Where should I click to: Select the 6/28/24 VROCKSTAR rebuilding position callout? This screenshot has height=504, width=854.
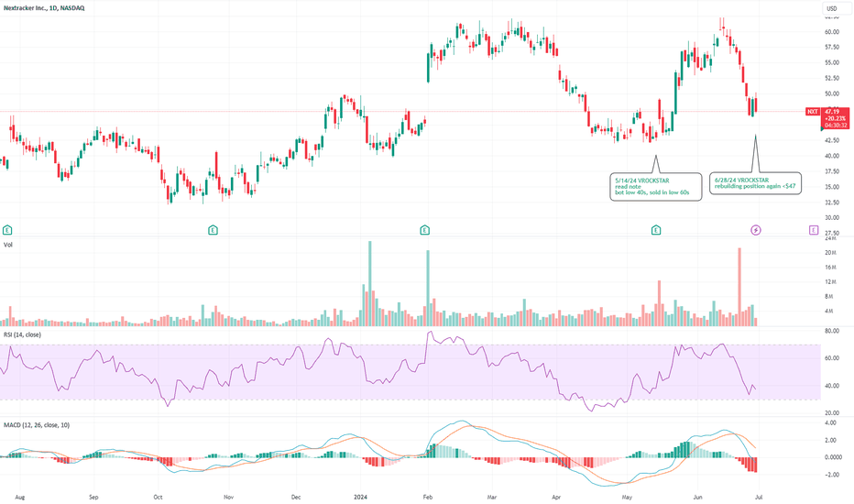point(755,183)
